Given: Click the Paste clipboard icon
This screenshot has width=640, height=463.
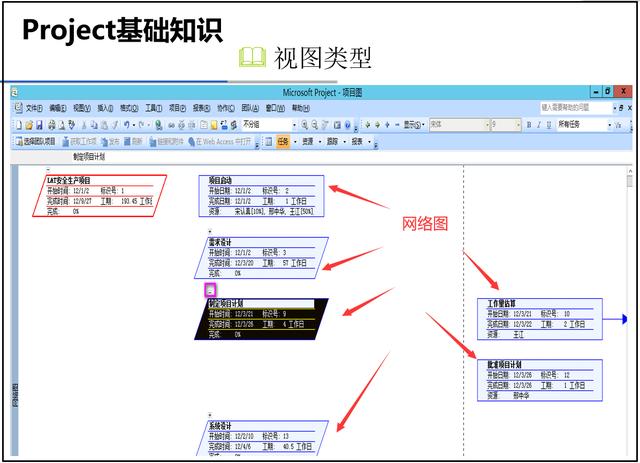Looking at the screenshot, I should [x=104, y=125].
